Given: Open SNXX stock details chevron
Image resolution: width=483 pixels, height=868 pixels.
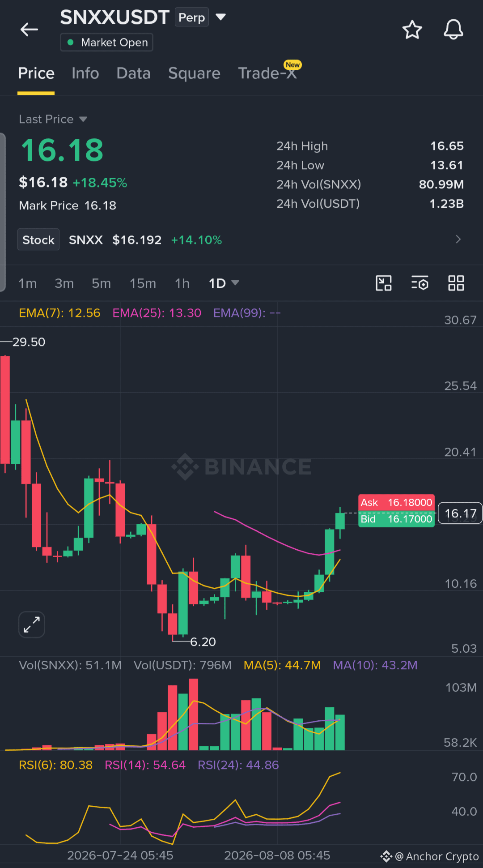Looking at the screenshot, I should [458, 239].
